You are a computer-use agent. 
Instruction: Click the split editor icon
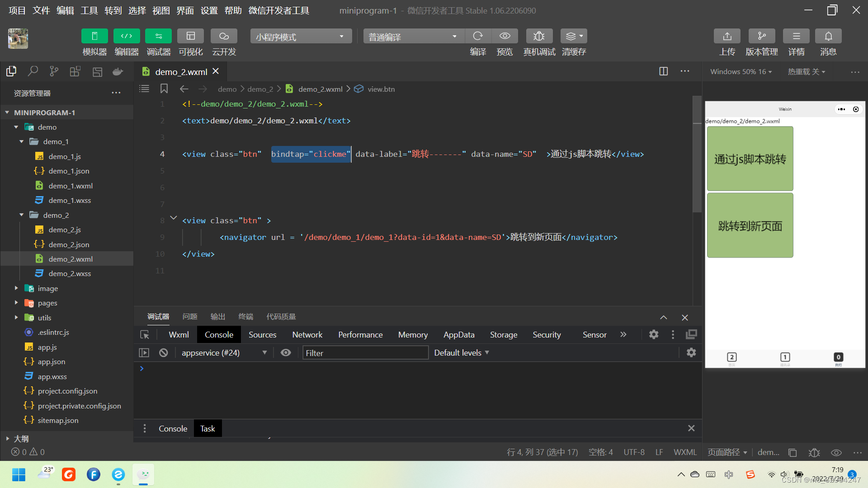(664, 71)
